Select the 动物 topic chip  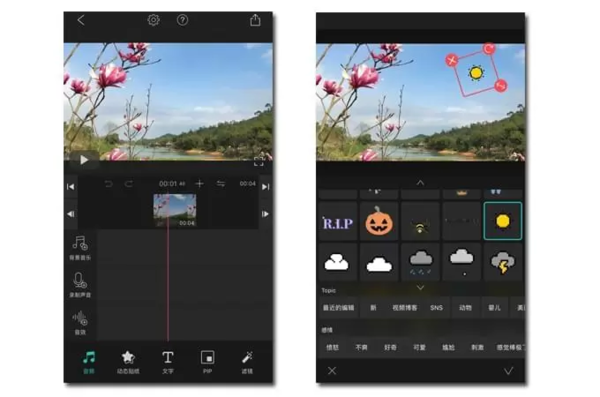465,307
